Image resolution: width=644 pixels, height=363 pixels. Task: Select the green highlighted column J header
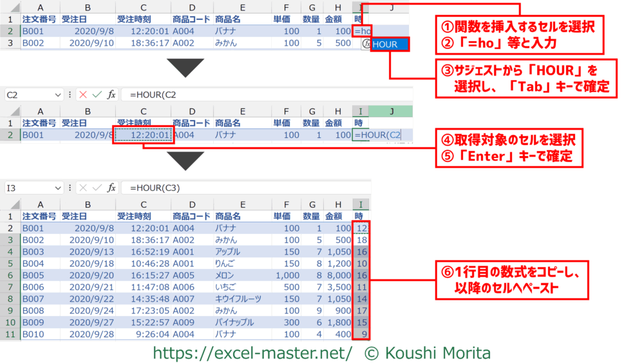pyautogui.click(x=390, y=112)
